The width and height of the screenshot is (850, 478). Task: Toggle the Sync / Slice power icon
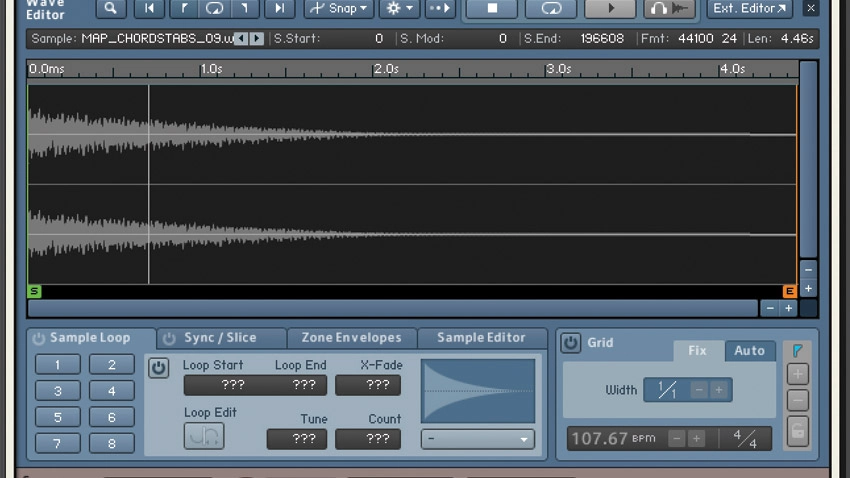169,338
